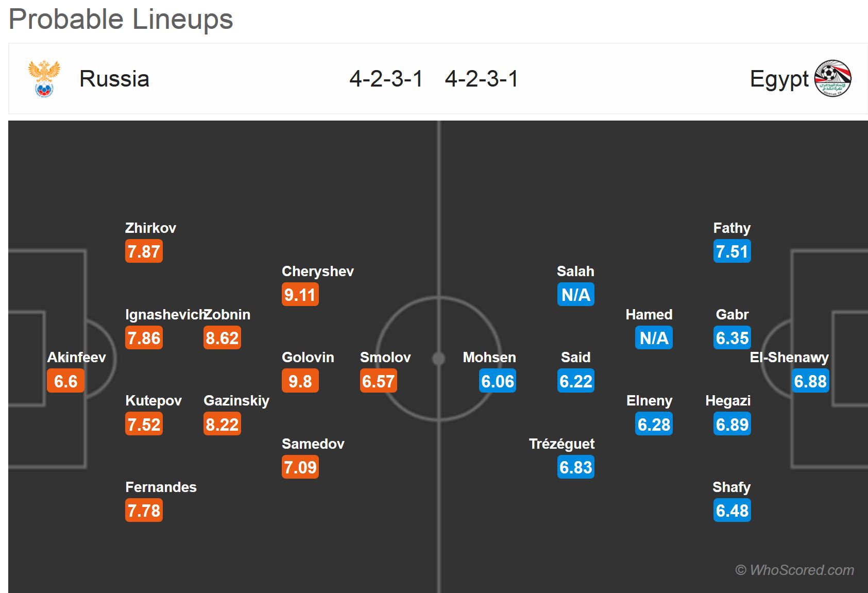Click Cheryshev's 9.11 rating badge
Screen dimensions: 868x593
[300, 295]
